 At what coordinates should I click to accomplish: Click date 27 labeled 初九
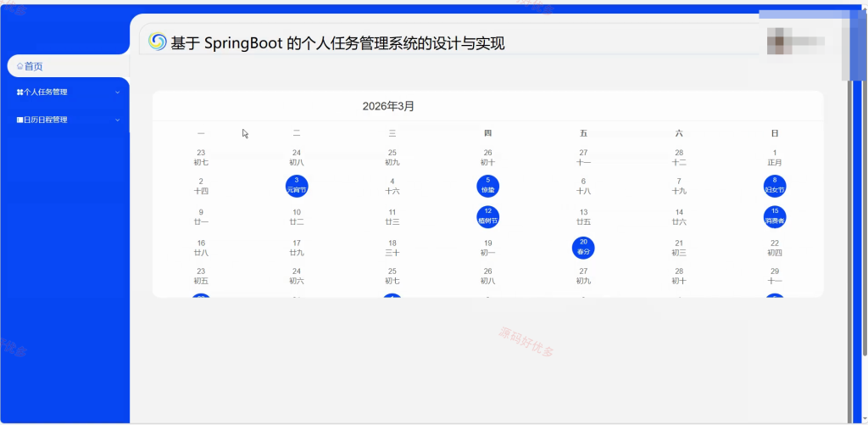click(x=583, y=276)
